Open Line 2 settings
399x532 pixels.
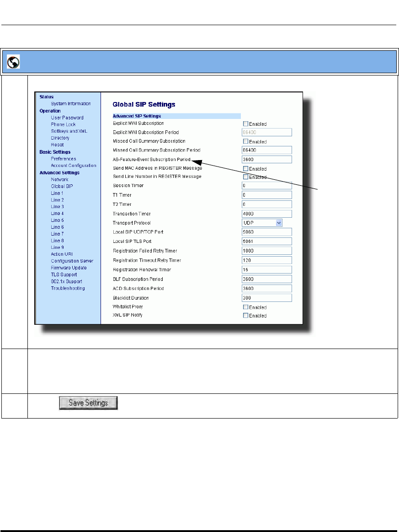(57, 200)
